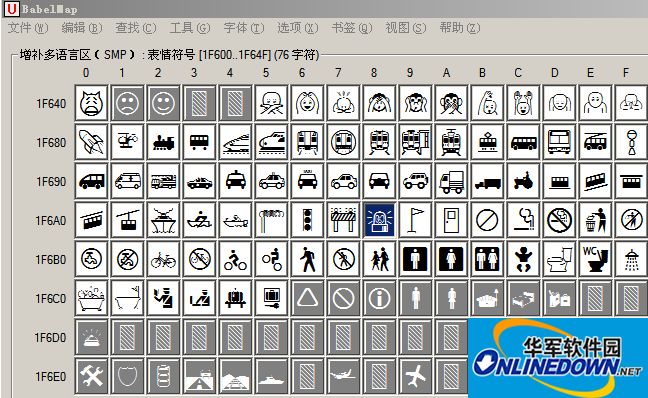The height and width of the screenshot is (398, 648).
Task: Select the rocket character in row 1F680
Action: click(91, 142)
